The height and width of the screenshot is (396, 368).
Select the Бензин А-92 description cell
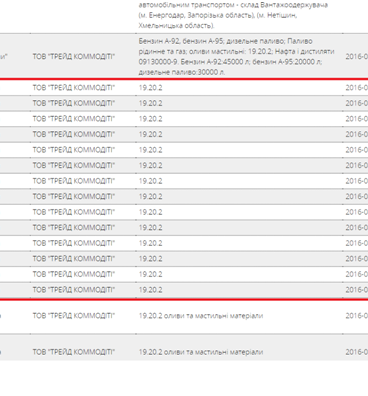click(236, 56)
